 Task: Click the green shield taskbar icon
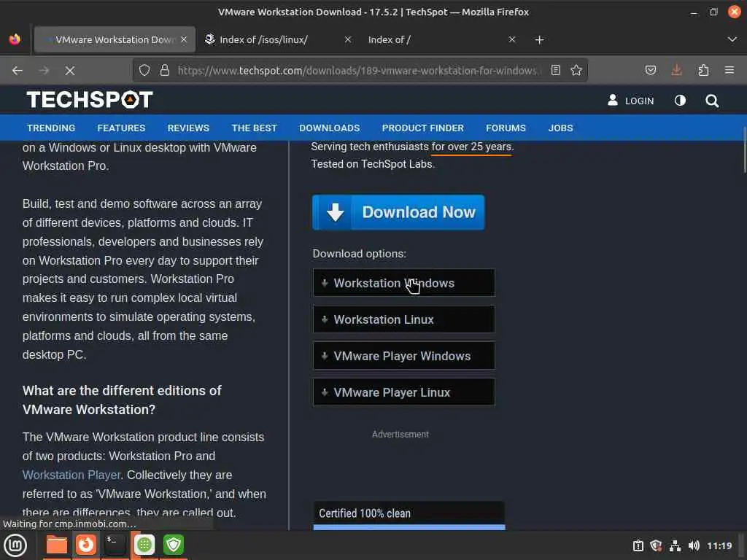[174, 545]
